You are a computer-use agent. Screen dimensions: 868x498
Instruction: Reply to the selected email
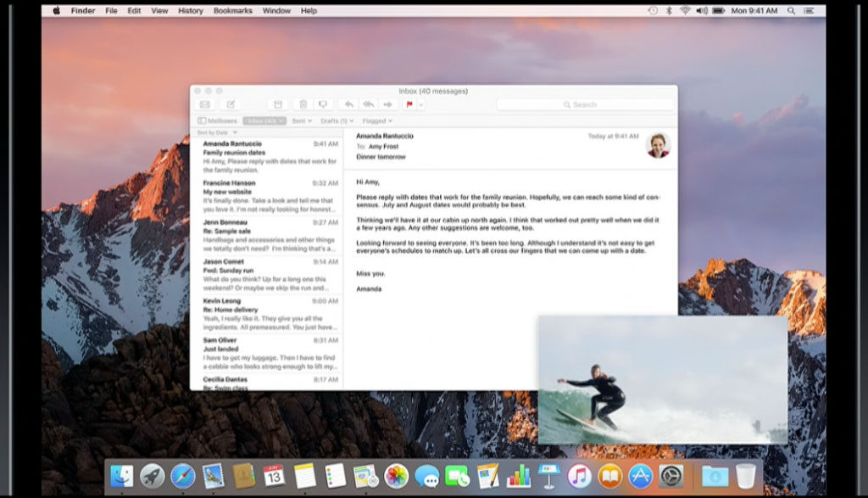[x=348, y=104]
